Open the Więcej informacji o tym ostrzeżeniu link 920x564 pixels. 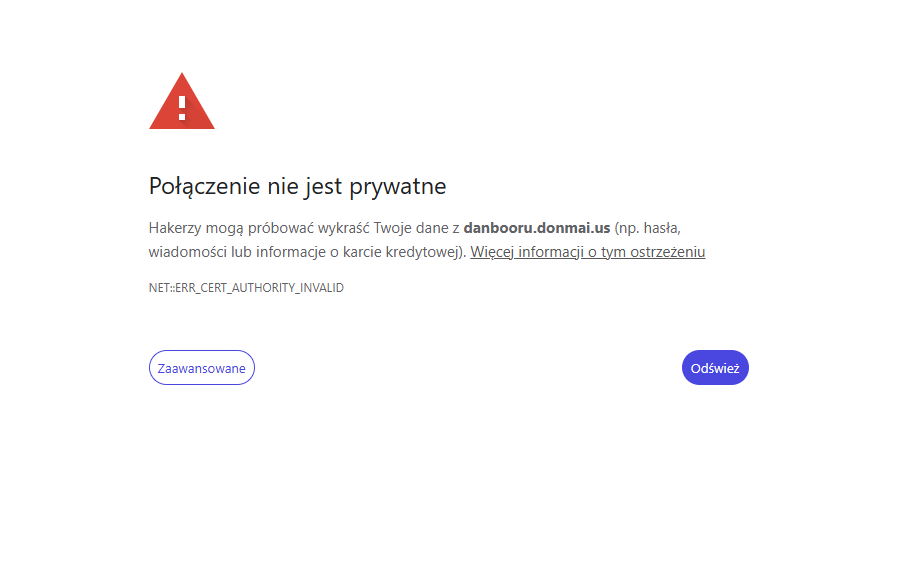[588, 252]
